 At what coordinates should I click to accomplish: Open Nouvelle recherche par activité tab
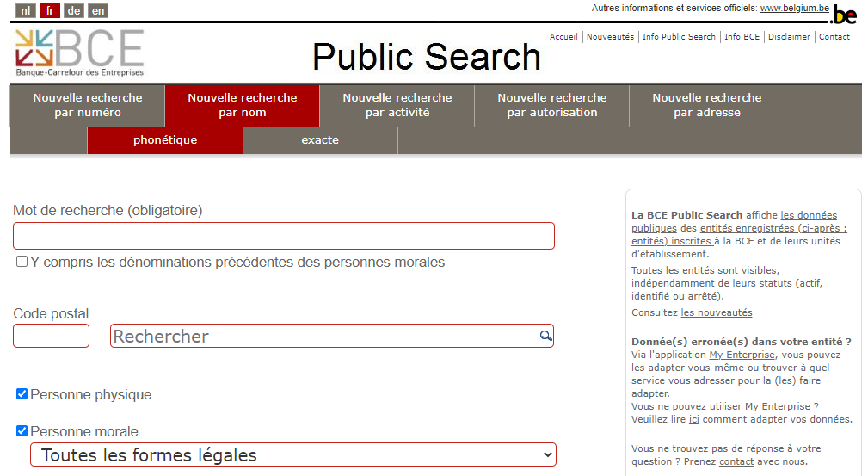tap(397, 105)
